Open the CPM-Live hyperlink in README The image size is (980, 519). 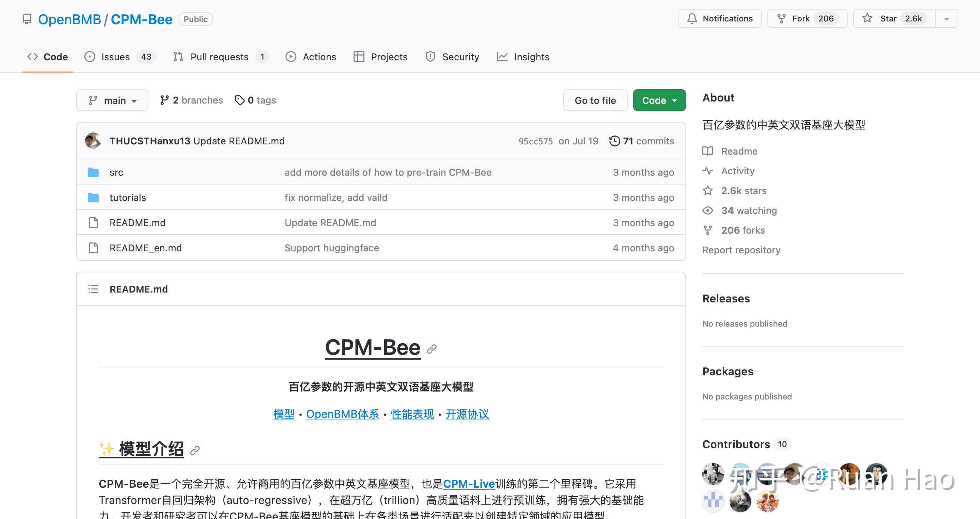coord(469,484)
